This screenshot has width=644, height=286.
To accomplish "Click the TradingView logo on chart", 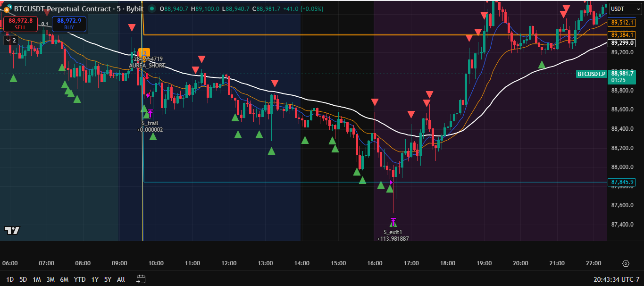I will pyautogui.click(x=12, y=230).
